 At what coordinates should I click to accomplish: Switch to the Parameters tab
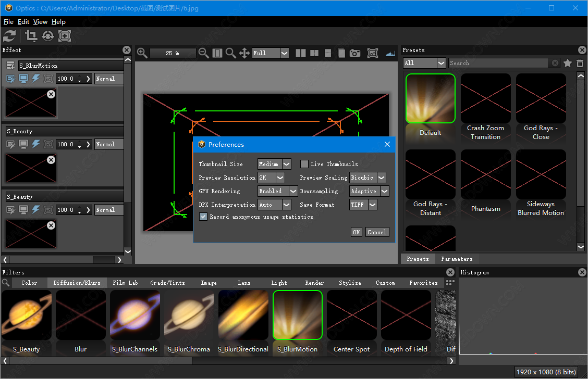pyautogui.click(x=457, y=259)
